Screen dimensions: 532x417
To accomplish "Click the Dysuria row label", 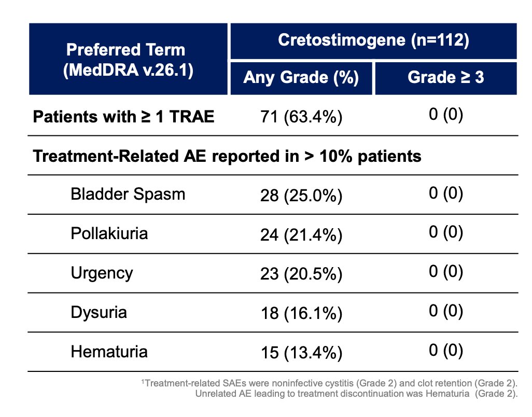I will coord(99,313).
